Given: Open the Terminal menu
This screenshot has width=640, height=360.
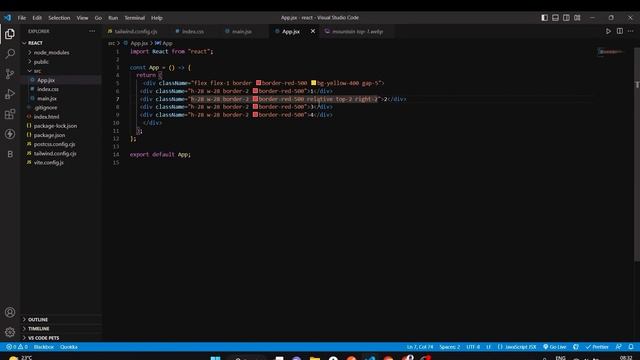Looking at the screenshot, I should click(135, 18).
